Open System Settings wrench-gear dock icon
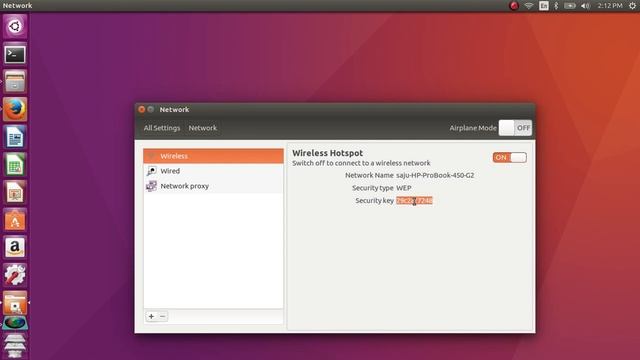The width and height of the screenshot is (640, 360). (x=15, y=275)
